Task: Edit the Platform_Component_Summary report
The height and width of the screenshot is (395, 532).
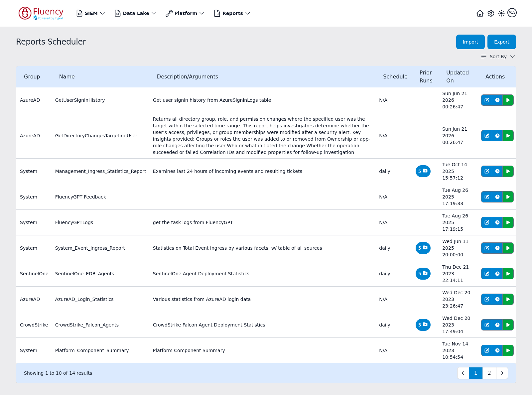Action: click(487, 350)
